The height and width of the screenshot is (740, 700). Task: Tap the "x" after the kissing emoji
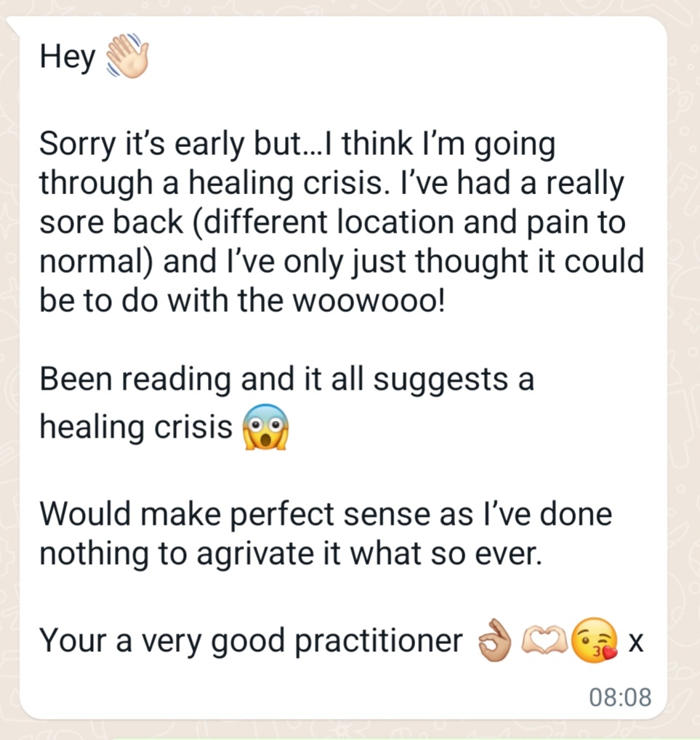point(636,643)
